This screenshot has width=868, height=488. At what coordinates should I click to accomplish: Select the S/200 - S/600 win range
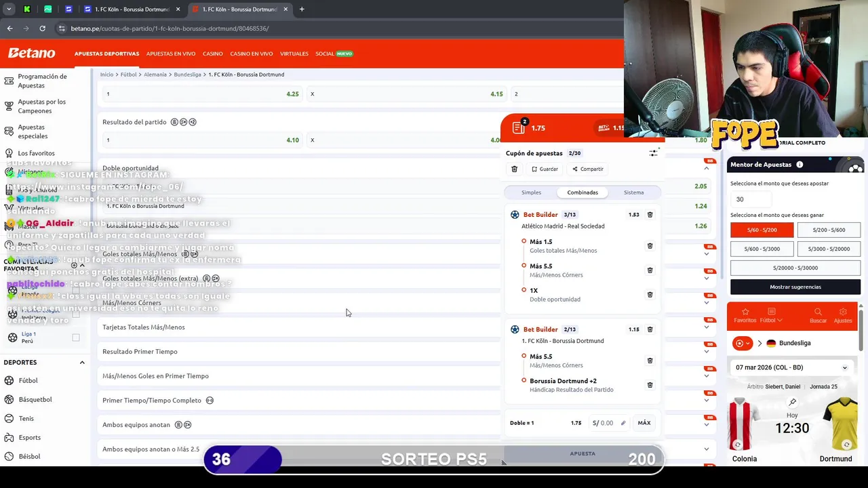tap(829, 230)
